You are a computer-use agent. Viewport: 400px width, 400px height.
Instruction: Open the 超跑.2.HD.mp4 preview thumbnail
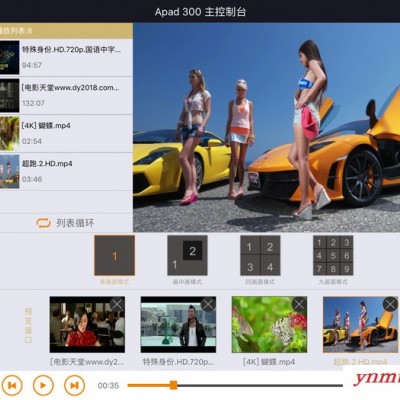tap(361, 325)
